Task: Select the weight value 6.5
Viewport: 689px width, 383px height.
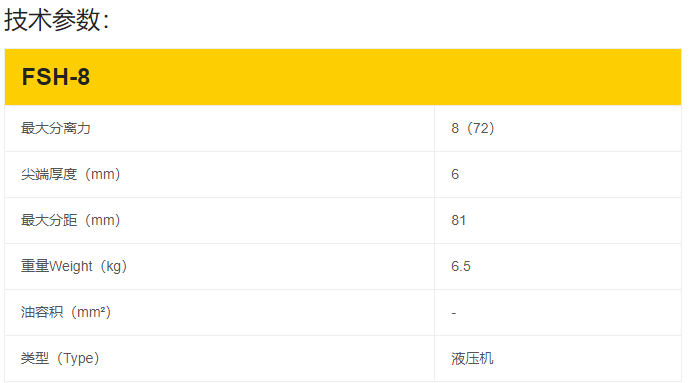Action: pos(461,266)
